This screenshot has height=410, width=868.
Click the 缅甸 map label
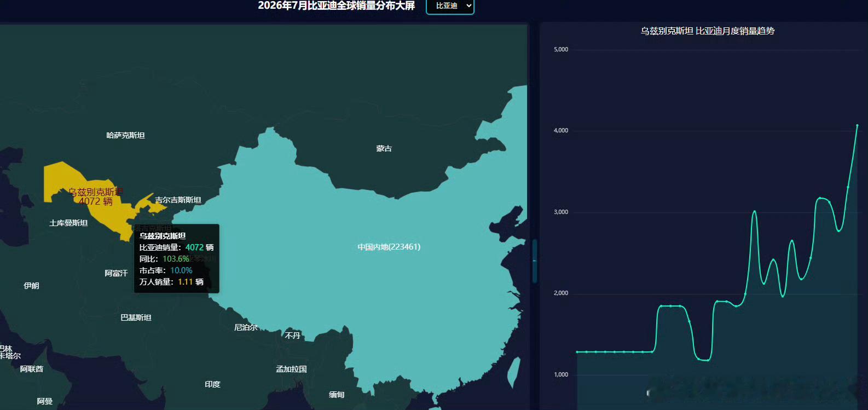click(x=337, y=395)
